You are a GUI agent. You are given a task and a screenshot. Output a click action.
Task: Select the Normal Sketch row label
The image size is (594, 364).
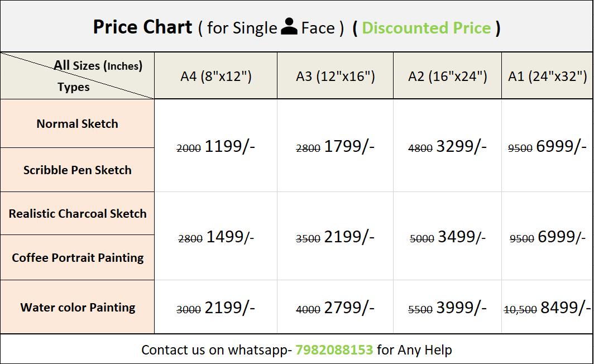77,124
